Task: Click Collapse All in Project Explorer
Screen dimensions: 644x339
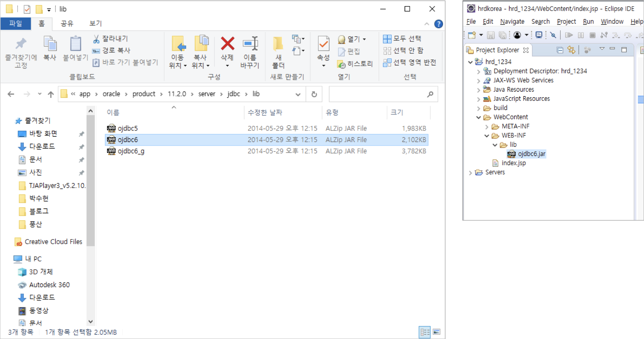Action: tap(560, 50)
